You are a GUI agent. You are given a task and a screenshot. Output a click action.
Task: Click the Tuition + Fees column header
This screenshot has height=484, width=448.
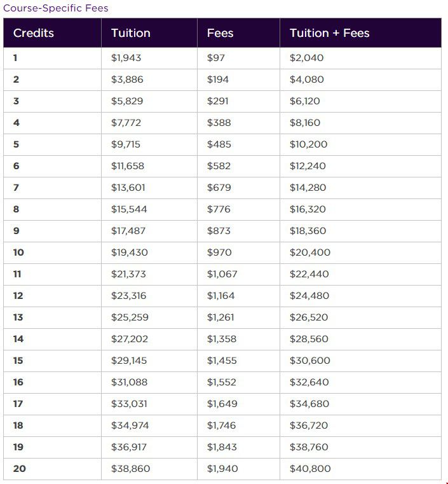(x=360, y=32)
